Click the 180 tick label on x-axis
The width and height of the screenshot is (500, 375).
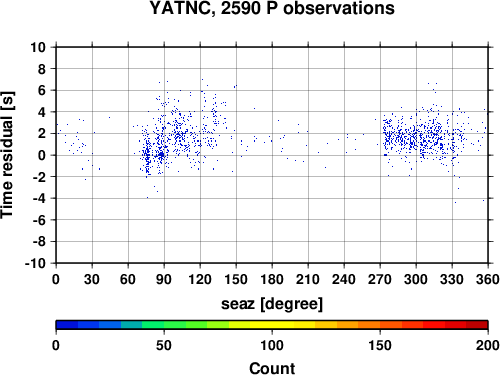point(272,279)
